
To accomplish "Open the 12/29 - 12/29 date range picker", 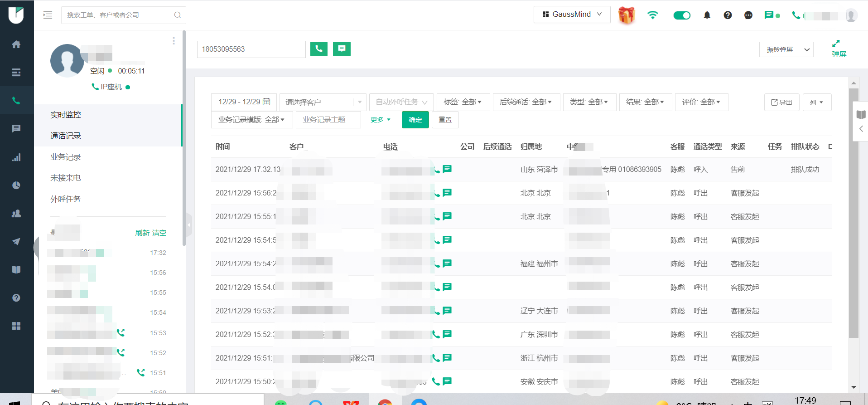I will click(244, 102).
